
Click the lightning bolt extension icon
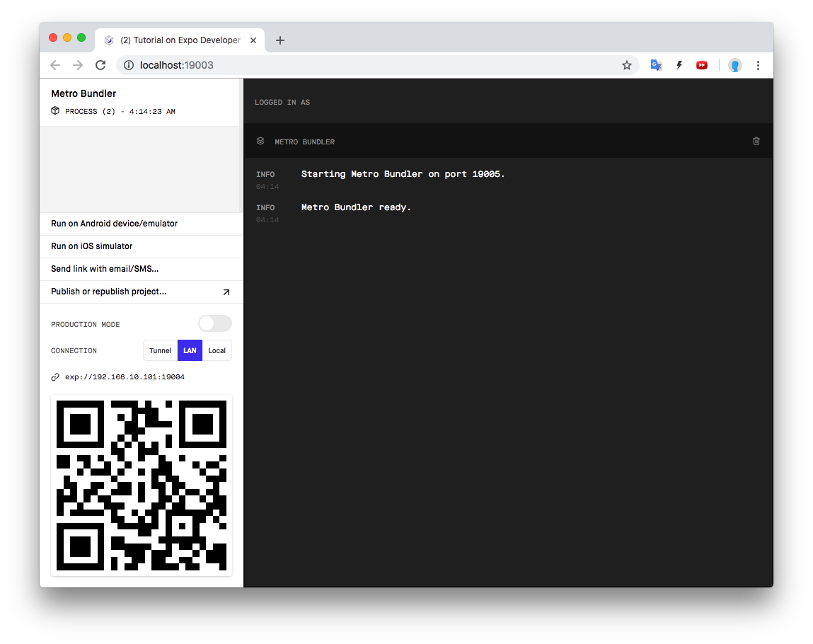pos(679,65)
